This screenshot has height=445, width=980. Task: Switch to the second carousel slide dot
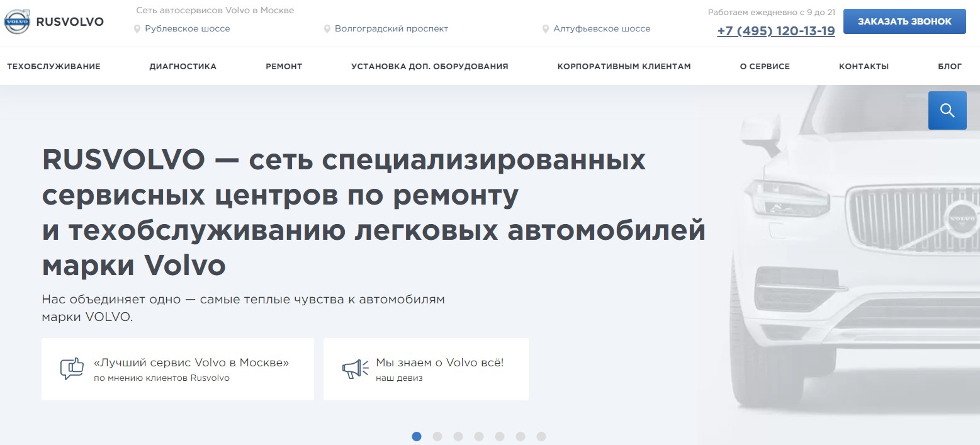tap(437, 436)
